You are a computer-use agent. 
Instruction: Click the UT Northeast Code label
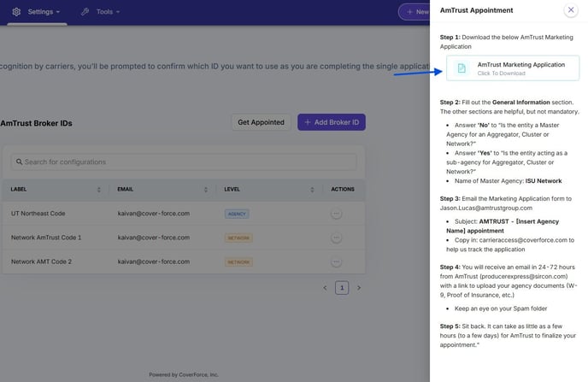point(38,214)
